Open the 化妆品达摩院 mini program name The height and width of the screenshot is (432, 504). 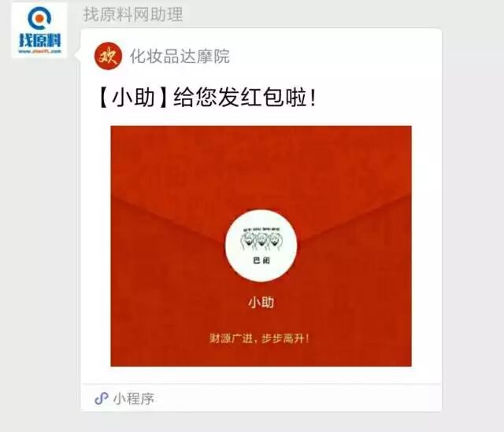tap(180, 57)
